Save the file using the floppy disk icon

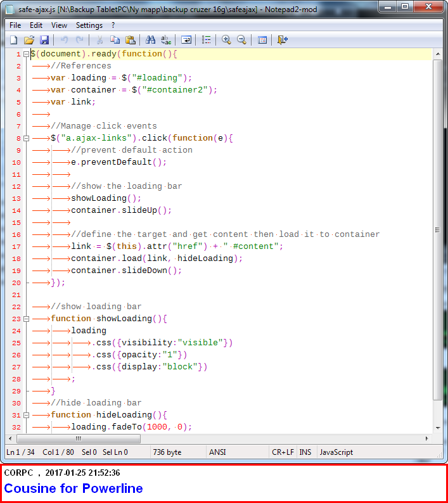(44, 40)
